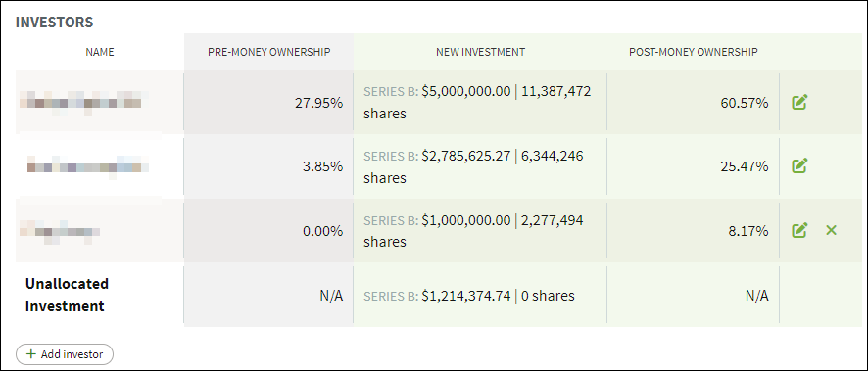This screenshot has width=868, height=371.
Task: Click the $5,000,000.00 Series B investment cell
Action: coord(480,102)
